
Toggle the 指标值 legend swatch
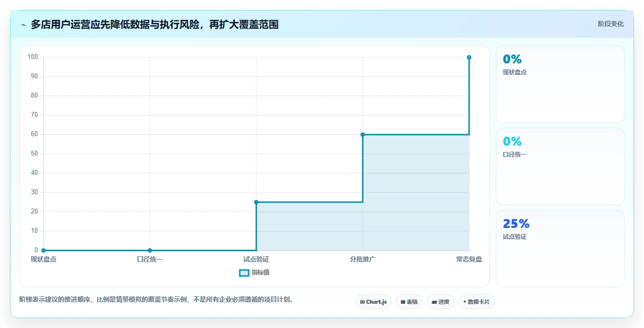point(244,273)
